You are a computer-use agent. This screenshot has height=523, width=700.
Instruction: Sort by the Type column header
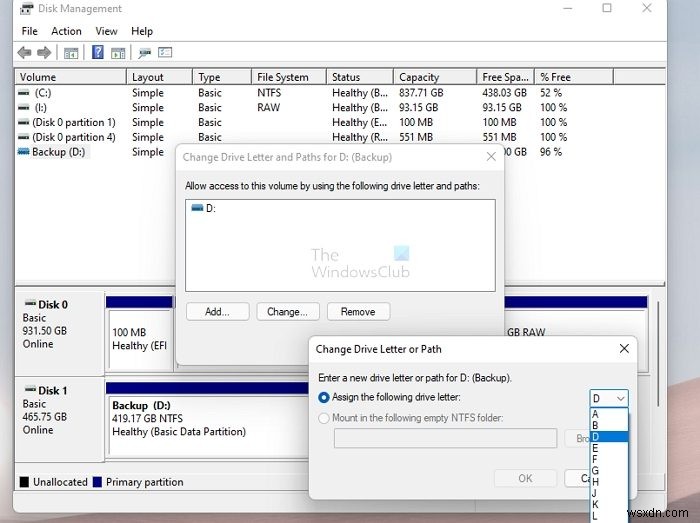pyautogui.click(x=222, y=77)
